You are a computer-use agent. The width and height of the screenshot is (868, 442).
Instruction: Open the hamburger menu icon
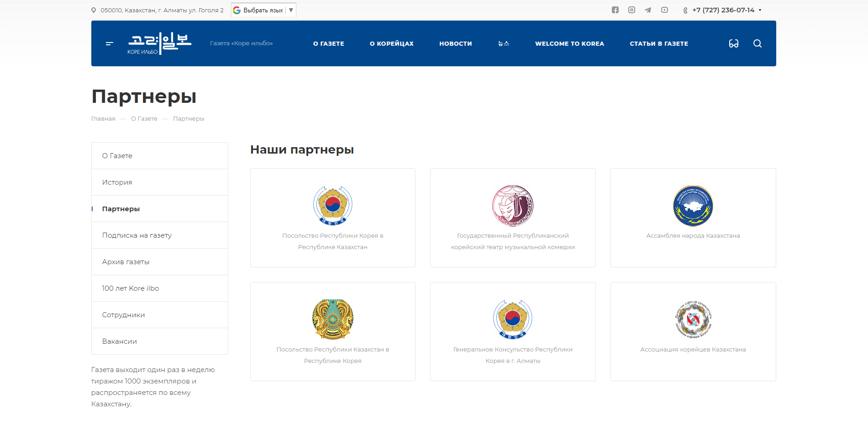tap(110, 43)
